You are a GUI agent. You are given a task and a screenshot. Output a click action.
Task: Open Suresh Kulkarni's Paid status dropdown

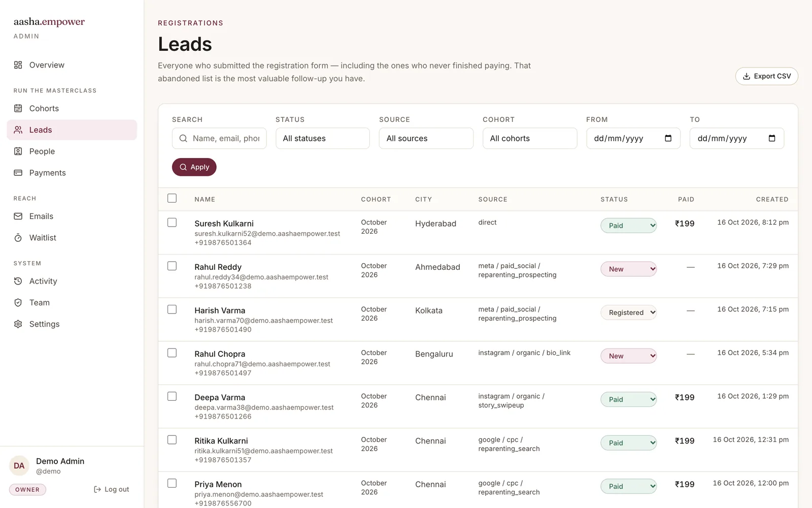click(628, 226)
